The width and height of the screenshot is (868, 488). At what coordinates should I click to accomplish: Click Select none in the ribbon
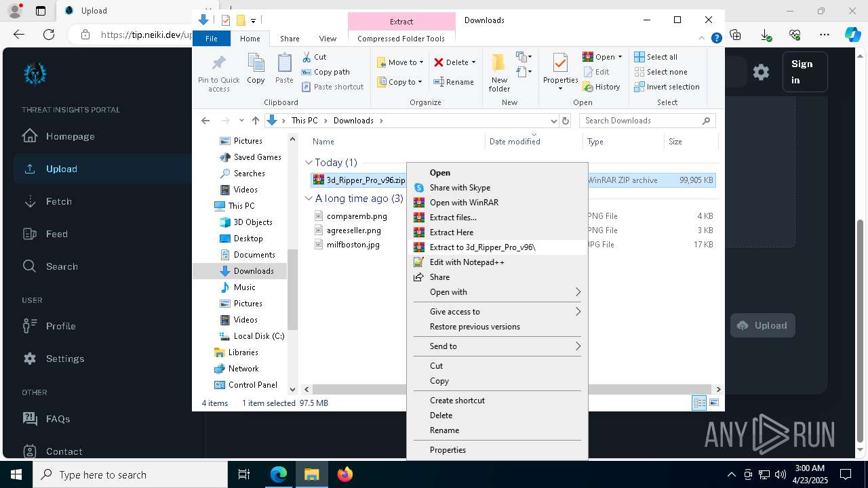tap(660, 72)
